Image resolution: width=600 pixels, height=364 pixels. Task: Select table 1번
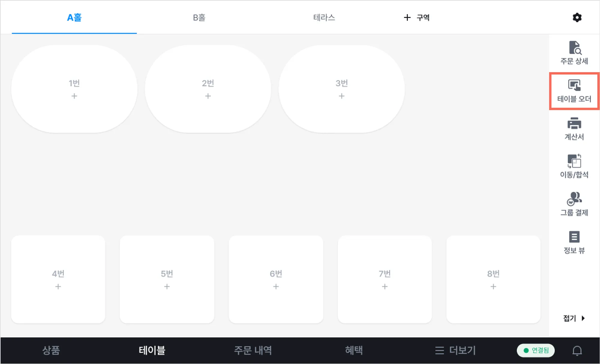(74, 89)
